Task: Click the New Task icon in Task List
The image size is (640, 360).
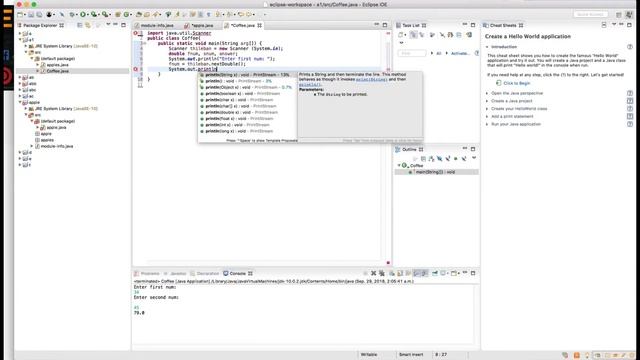Action: pyautogui.click(x=401, y=35)
